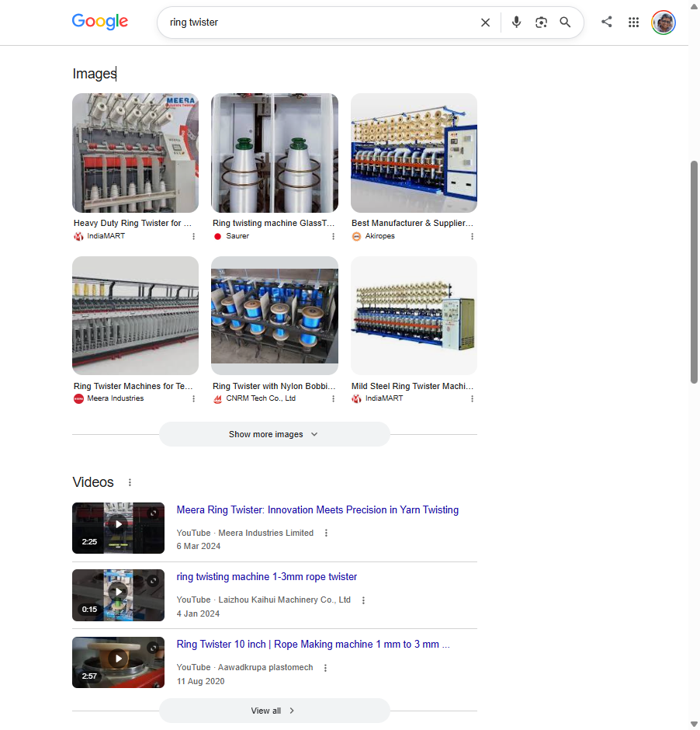Open three-dot menu beside Aawadkrupa plastomech video
Image resolution: width=700 pixels, height=730 pixels.
tap(325, 668)
